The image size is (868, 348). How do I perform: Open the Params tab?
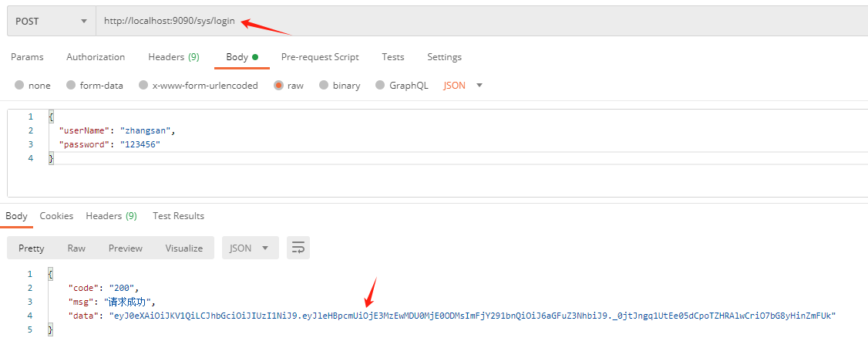tap(27, 57)
